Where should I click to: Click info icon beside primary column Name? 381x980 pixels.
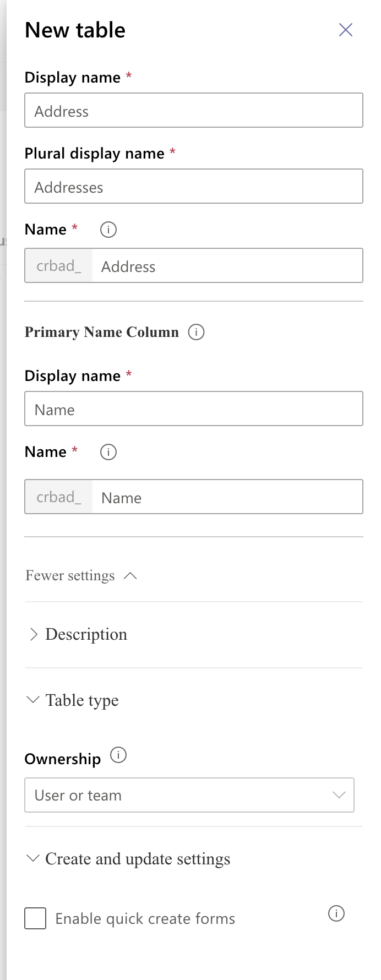coord(108,452)
